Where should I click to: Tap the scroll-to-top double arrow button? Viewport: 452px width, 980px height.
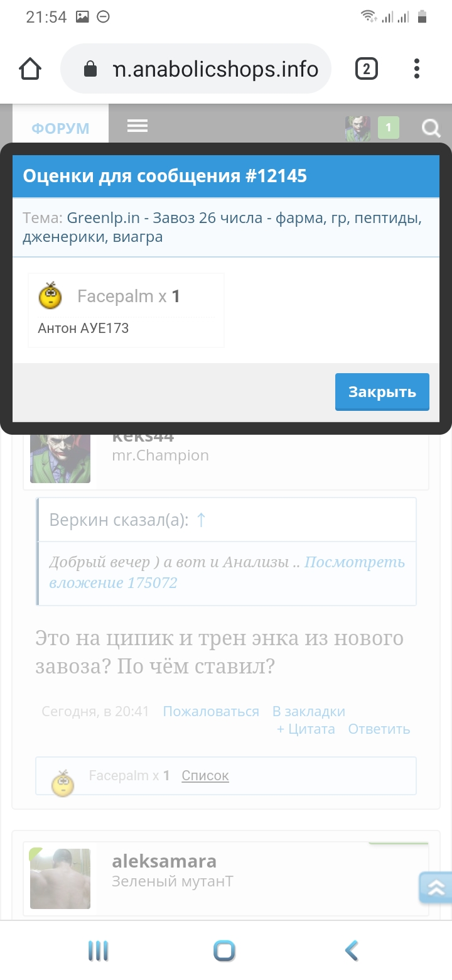pos(435,887)
